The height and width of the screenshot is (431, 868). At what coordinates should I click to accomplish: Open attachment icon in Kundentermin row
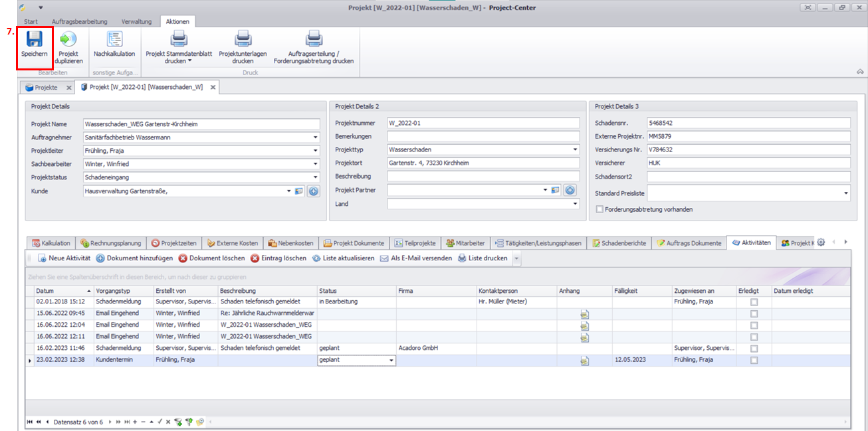click(x=584, y=361)
